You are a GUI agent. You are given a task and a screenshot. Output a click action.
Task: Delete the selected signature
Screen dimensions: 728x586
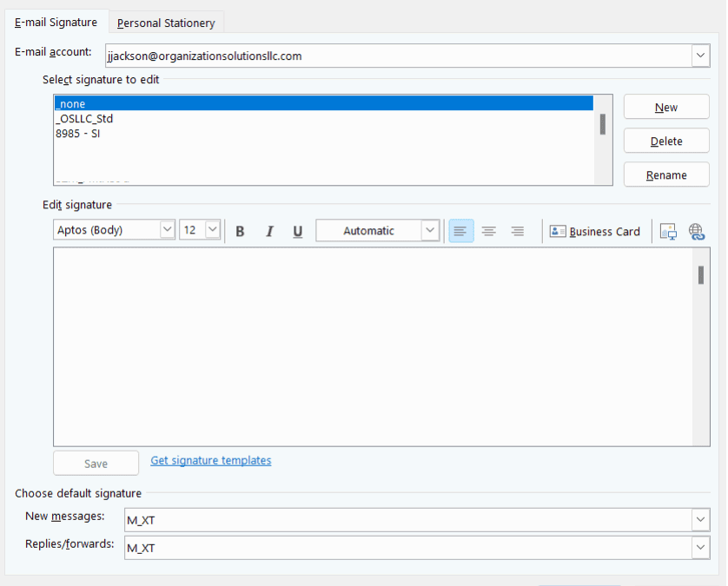coord(666,141)
